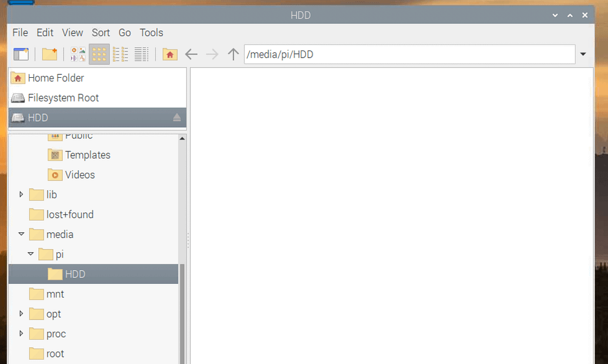Image resolution: width=608 pixels, height=364 pixels.
Task: Switch to compact view
Action: coord(120,54)
